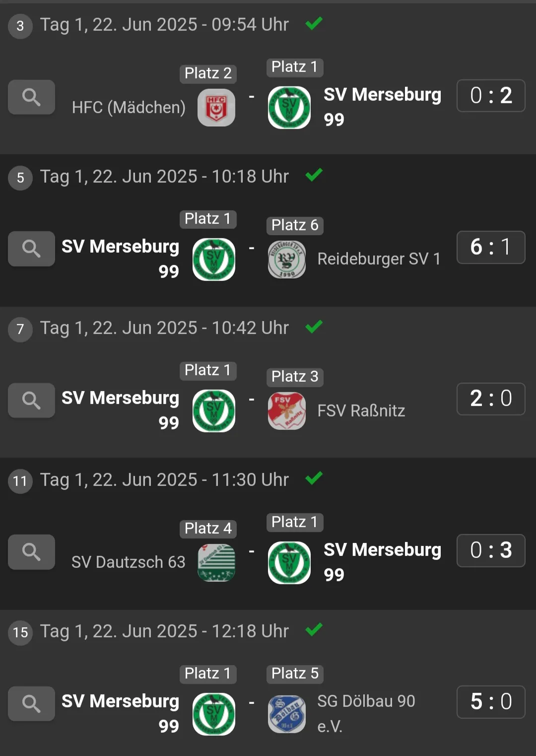This screenshot has width=536, height=756.
Task: Open magnifier for SG Dölbau 90 match
Action: click(x=31, y=703)
